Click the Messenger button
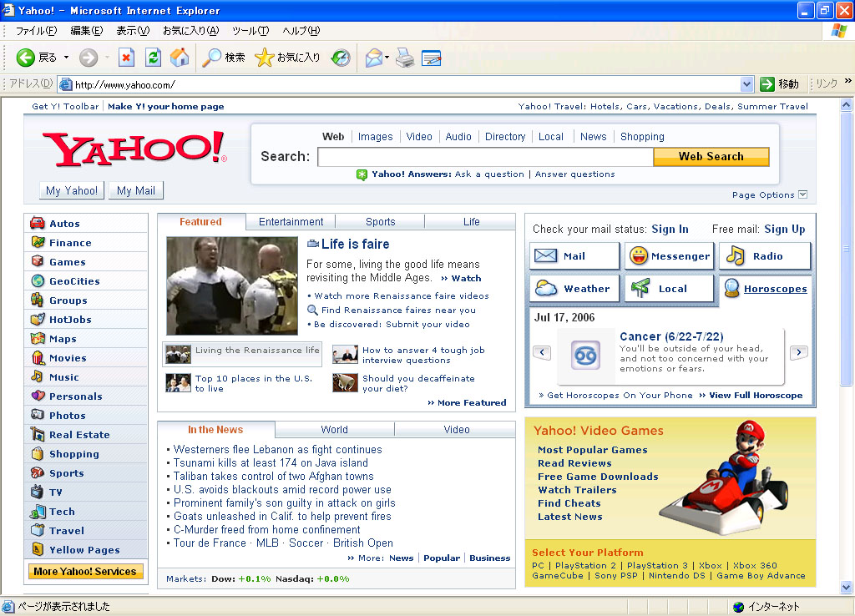This screenshot has width=855, height=616. point(669,255)
